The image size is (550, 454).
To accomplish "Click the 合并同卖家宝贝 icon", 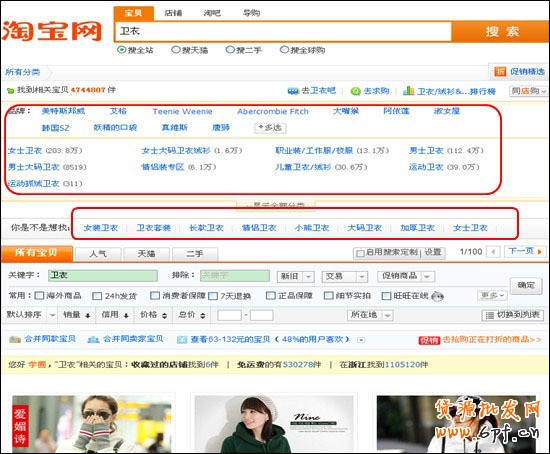I will pos(93,339).
